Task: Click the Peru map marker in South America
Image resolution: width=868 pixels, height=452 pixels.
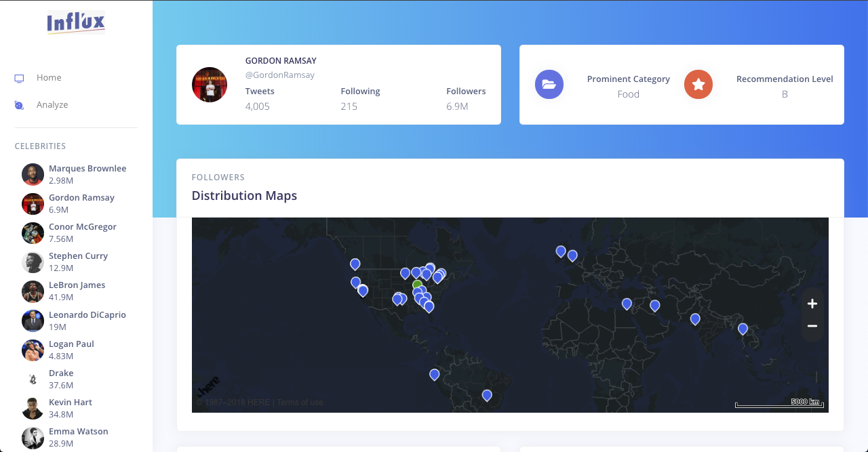Action: click(435, 374)
